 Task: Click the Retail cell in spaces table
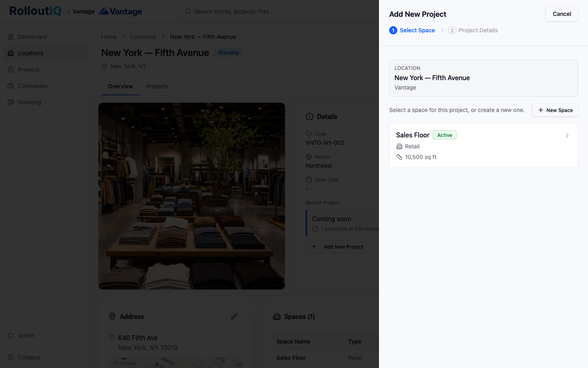click(355, 358)
